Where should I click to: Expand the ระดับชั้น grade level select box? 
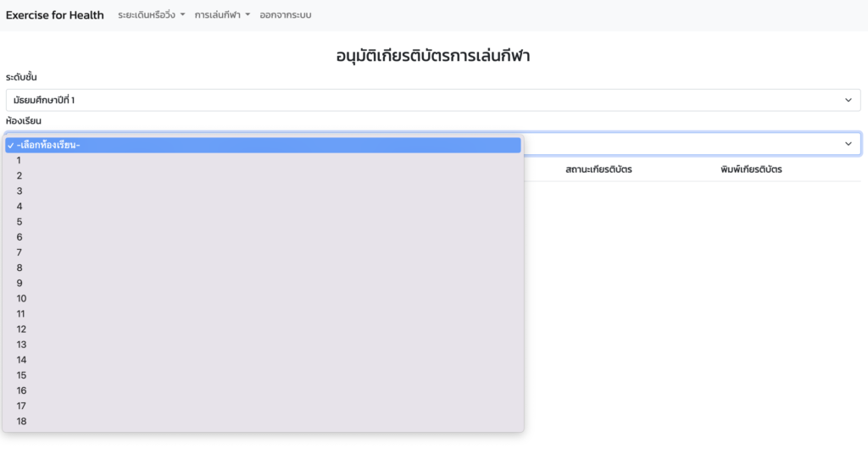(433, 100)
